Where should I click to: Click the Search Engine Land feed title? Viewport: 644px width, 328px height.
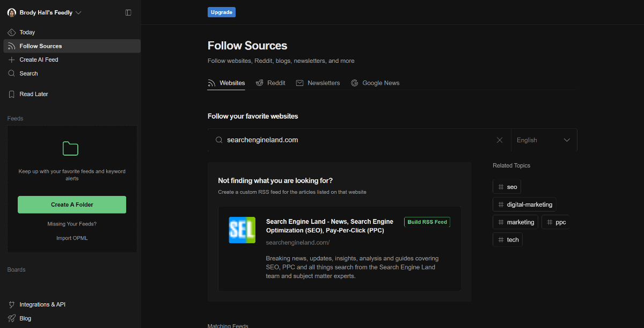click(330, 226)
